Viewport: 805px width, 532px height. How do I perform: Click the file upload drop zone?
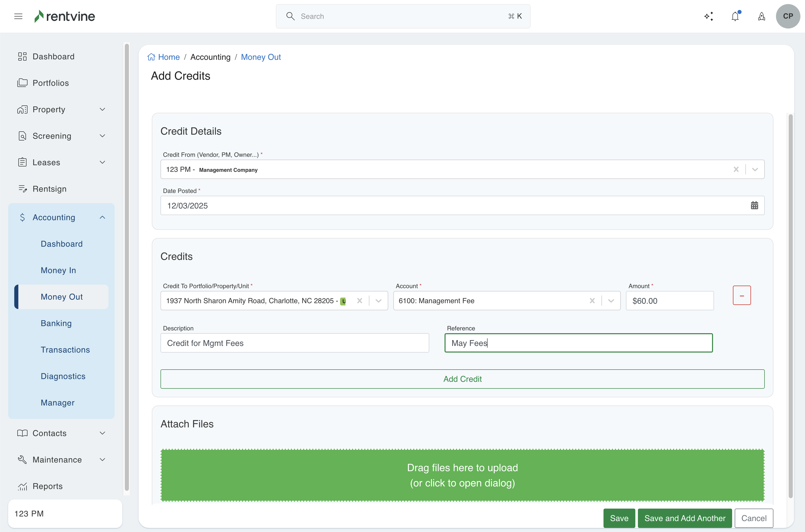[x=462, y=475]
